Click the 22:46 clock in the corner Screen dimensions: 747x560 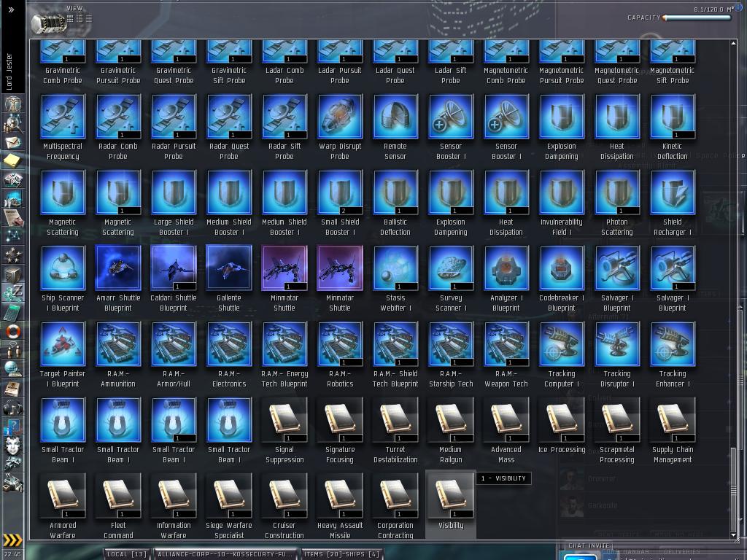[12, 554]
